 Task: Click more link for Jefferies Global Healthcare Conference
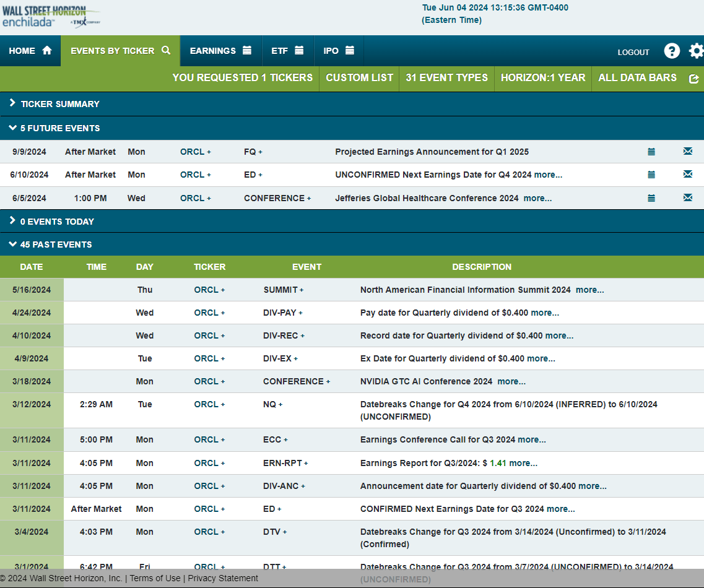[537, 198]
